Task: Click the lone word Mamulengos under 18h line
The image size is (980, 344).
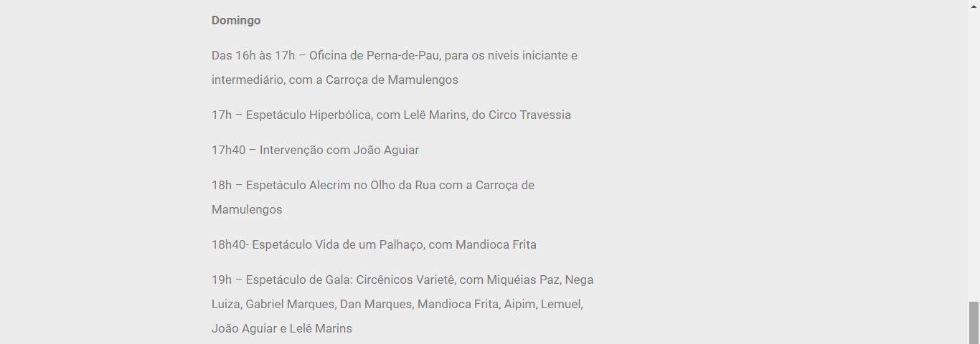Action: 247,209
